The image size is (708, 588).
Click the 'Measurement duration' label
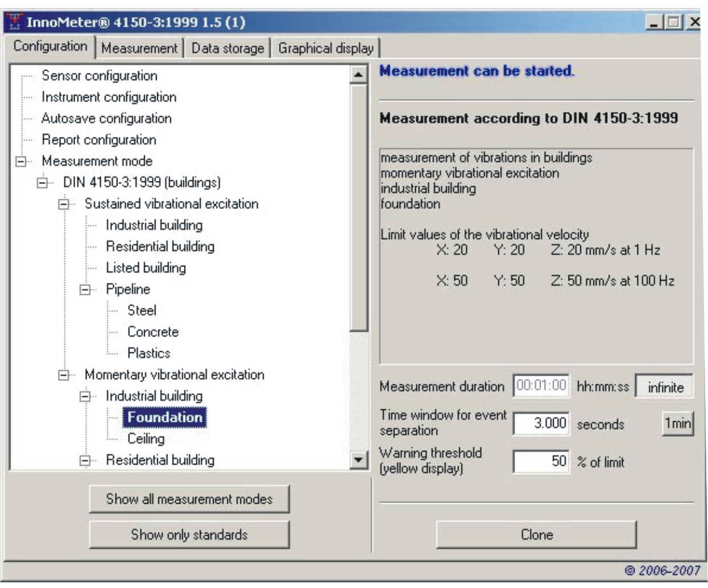click(441, 386)
